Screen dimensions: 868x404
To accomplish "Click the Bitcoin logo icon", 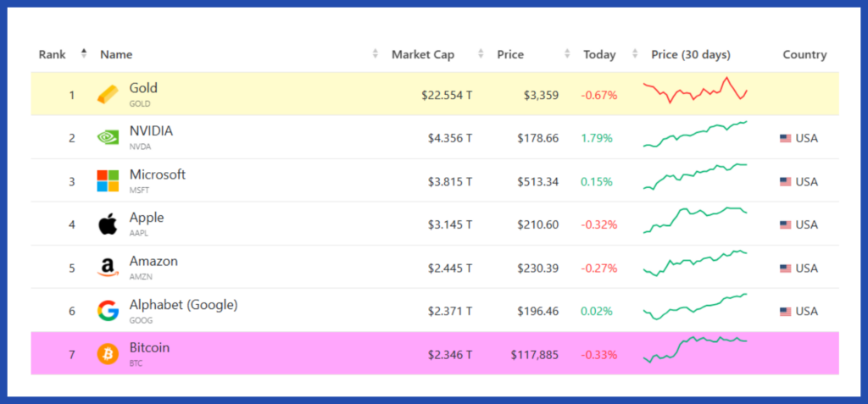I will (108, 353).
